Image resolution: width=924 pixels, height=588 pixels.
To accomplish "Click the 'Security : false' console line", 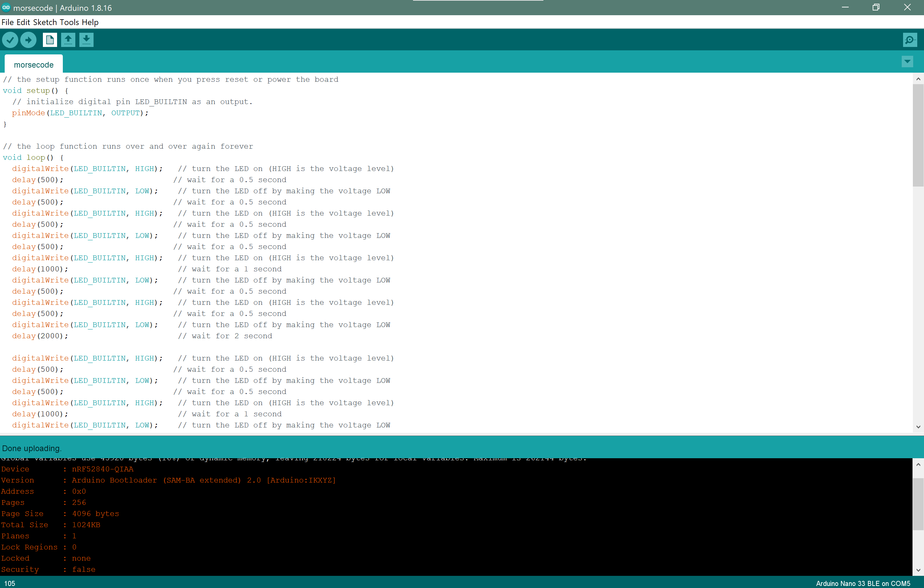I will tap(48, 569).
